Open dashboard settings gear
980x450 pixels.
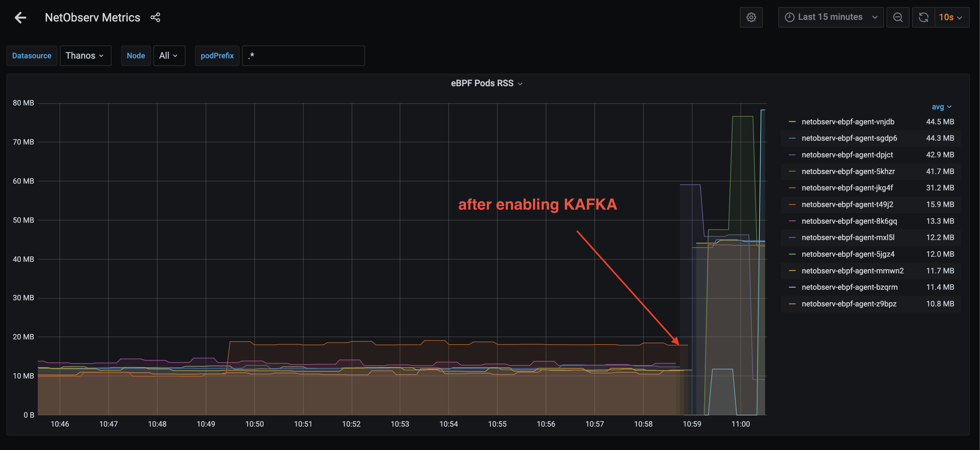point(751,18)
